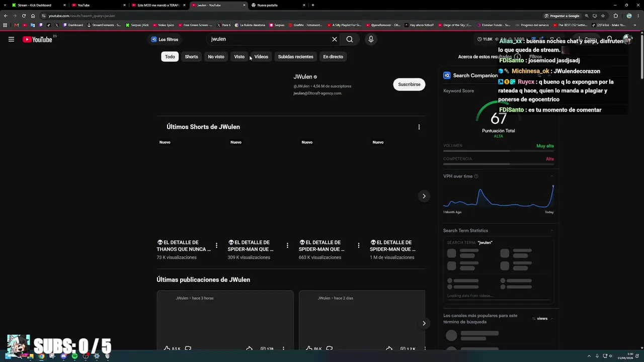Open comments on the 3 hours ago post
644x362 pixels.
click(x=267, y=348)
